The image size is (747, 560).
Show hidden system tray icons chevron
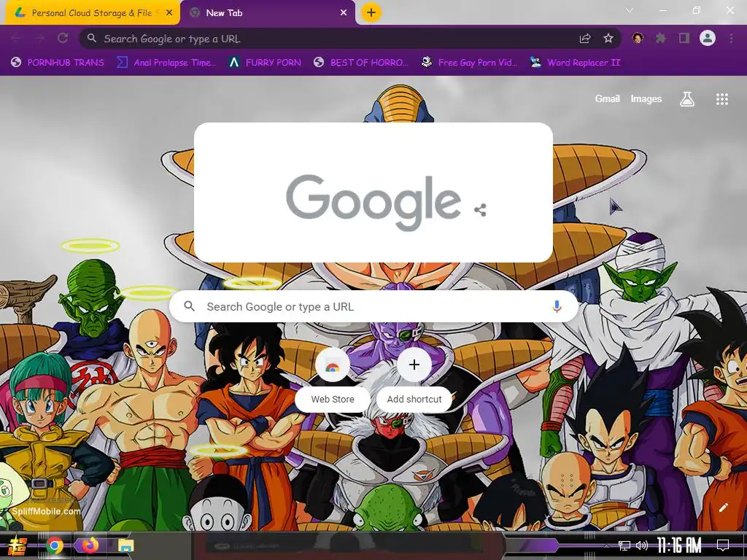point(606,545)
